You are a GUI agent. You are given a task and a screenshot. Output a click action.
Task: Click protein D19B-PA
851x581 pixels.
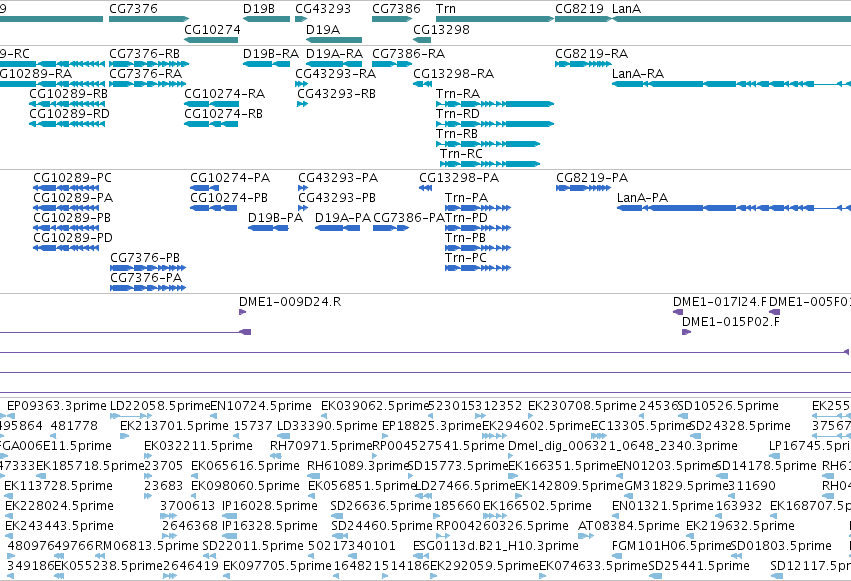point(276,218)
